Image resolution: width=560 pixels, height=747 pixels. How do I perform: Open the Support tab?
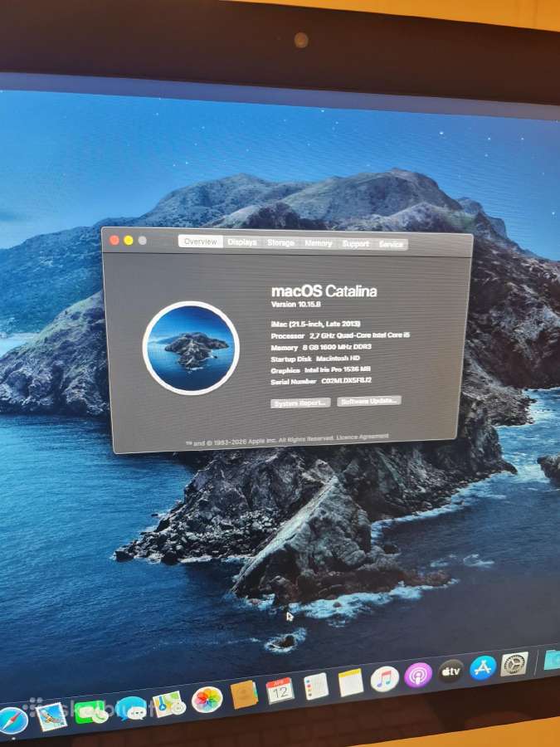coord(356,243)
